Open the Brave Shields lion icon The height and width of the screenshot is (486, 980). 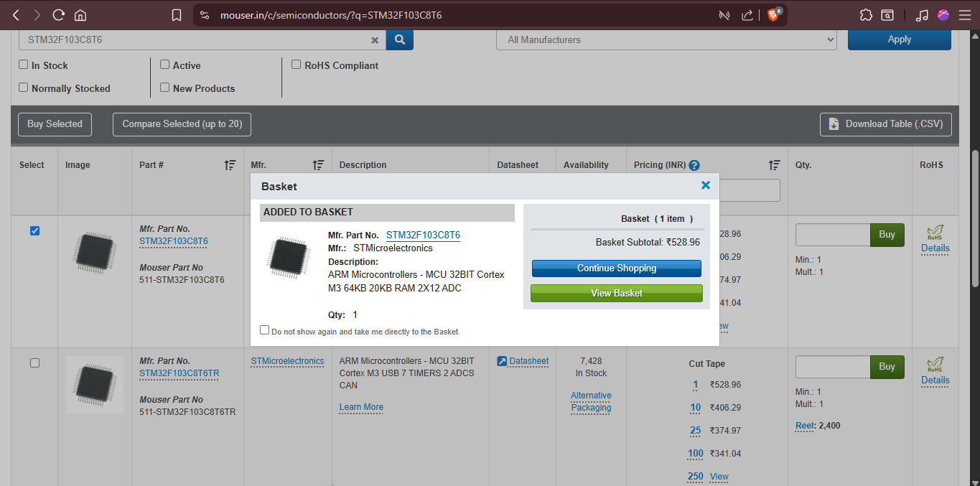[775, 14]
